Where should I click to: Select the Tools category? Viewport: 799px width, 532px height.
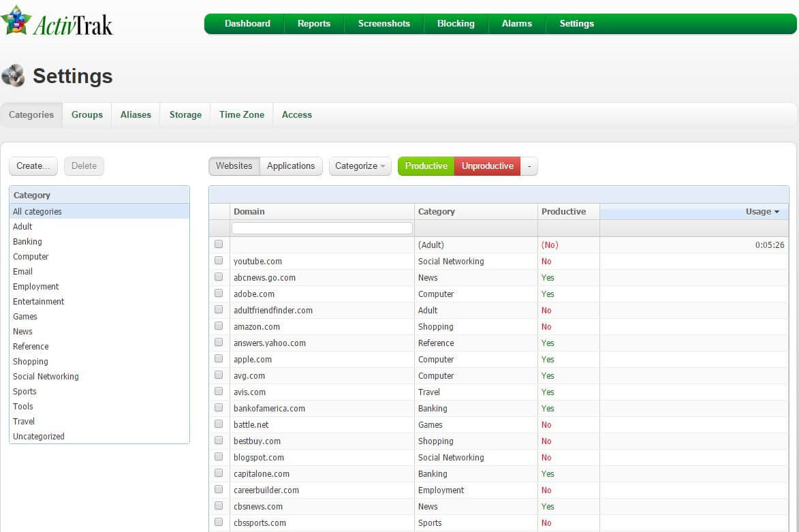click(99, 406)
